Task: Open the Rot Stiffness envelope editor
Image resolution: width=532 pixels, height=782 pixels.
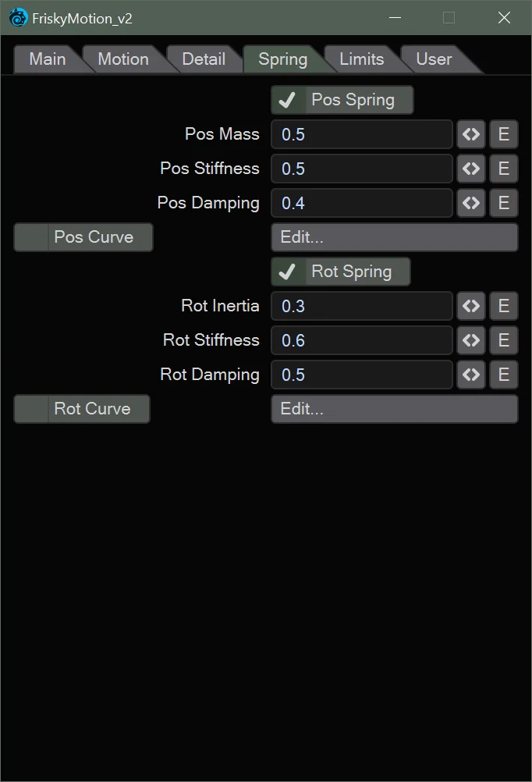Action: tap(503, 340)
